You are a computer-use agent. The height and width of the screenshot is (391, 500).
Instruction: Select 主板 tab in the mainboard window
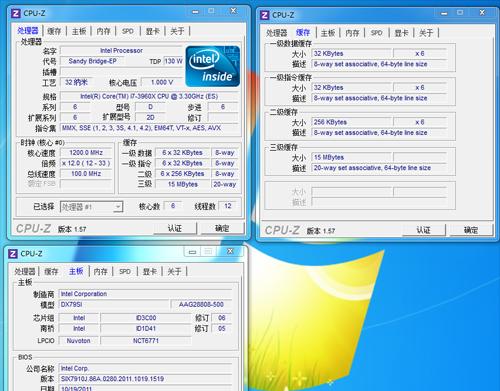76,271
